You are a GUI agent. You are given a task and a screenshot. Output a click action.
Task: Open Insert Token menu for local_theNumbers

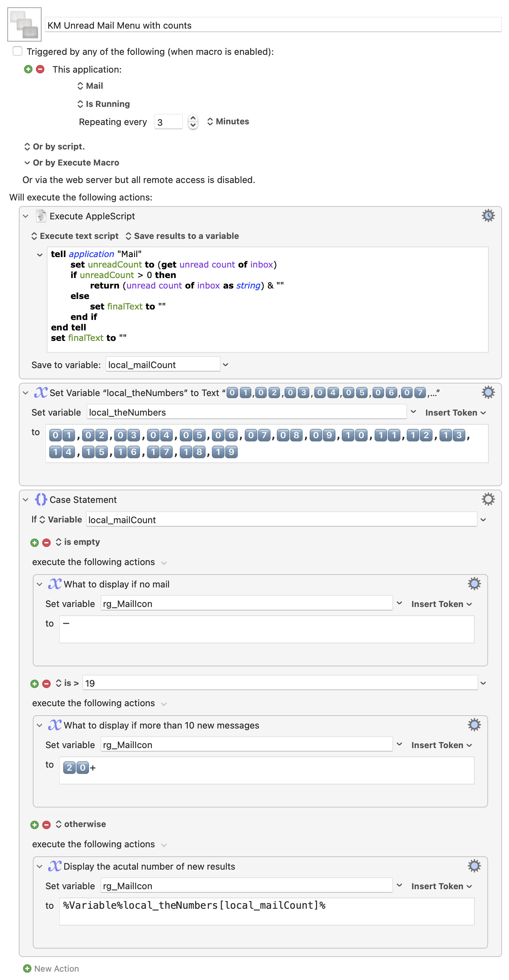455,412
